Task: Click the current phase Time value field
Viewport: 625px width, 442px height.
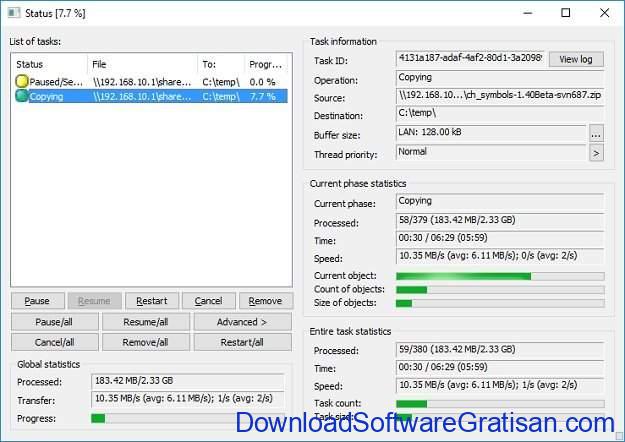Action: (500, 238)
